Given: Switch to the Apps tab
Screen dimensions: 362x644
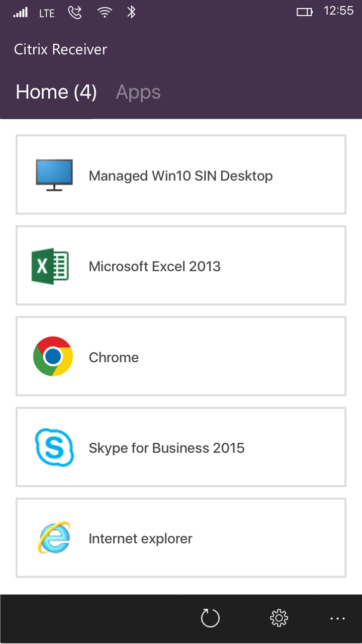Looking at the screenshot, I should (x=138, y=92).
